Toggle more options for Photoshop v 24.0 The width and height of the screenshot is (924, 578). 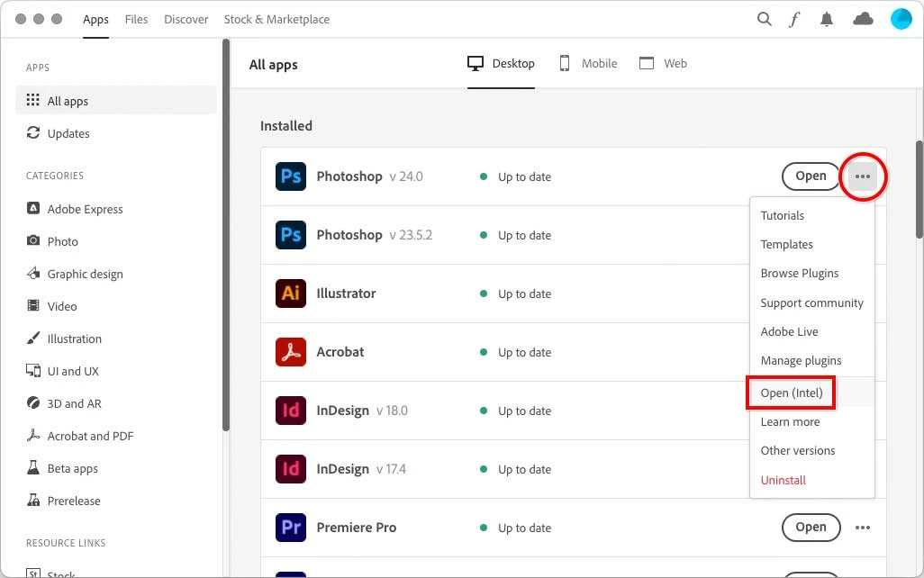[863, 176]
